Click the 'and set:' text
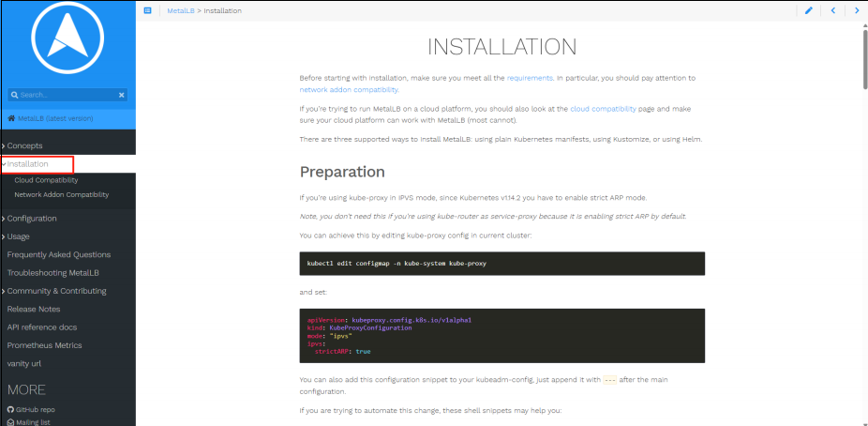This screenshot has width=868, height=426. tap(314, 292)
